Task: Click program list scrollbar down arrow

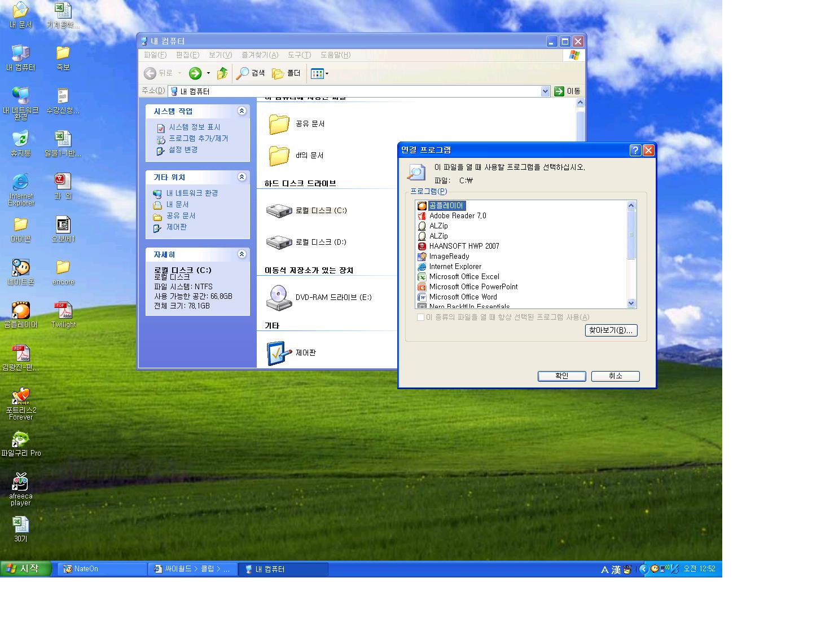Action: (631, 303)
